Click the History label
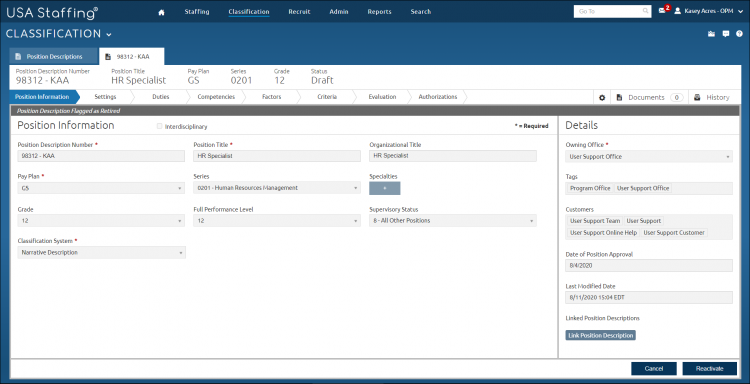Viewport: 750px width, 384px height. (x=717, y=98)
